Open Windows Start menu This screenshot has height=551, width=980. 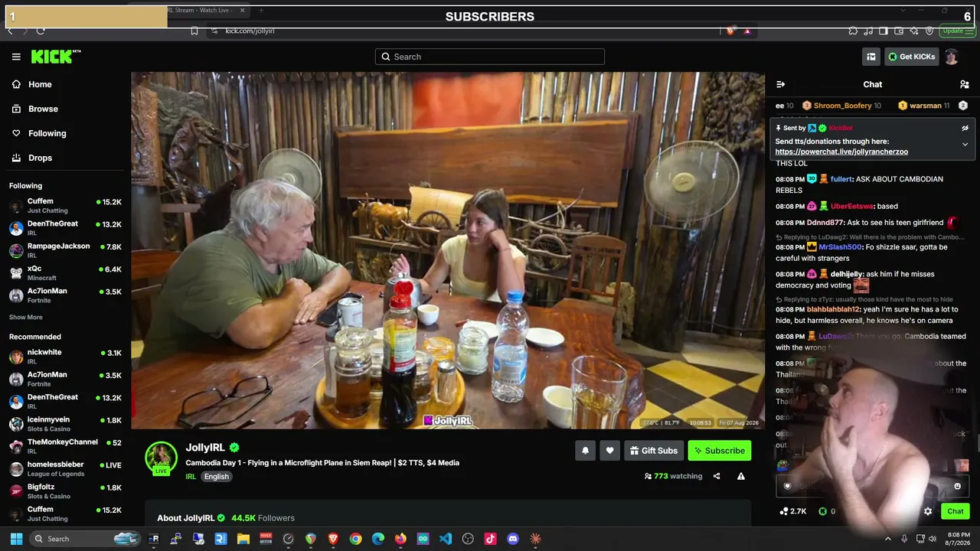click(x=16, y=539)
